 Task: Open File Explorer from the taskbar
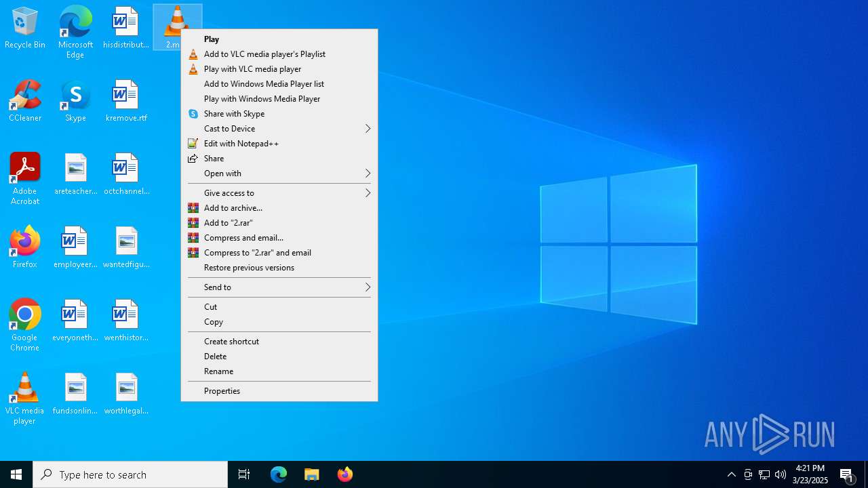point(312,474)
